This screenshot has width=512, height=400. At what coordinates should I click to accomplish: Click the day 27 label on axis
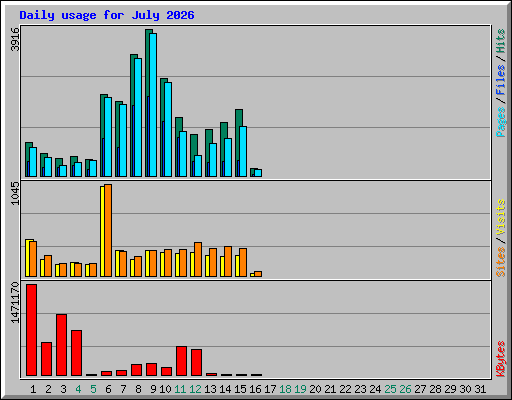tap(420, 389)
